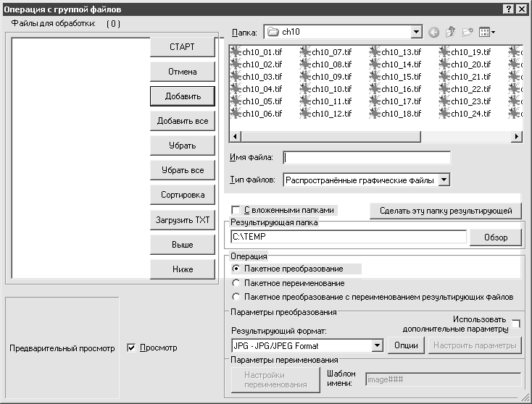Click the horizontal scrollbar thumb in file list
The width and height of the screenshot is (532, 404).
tap(331, 137)
